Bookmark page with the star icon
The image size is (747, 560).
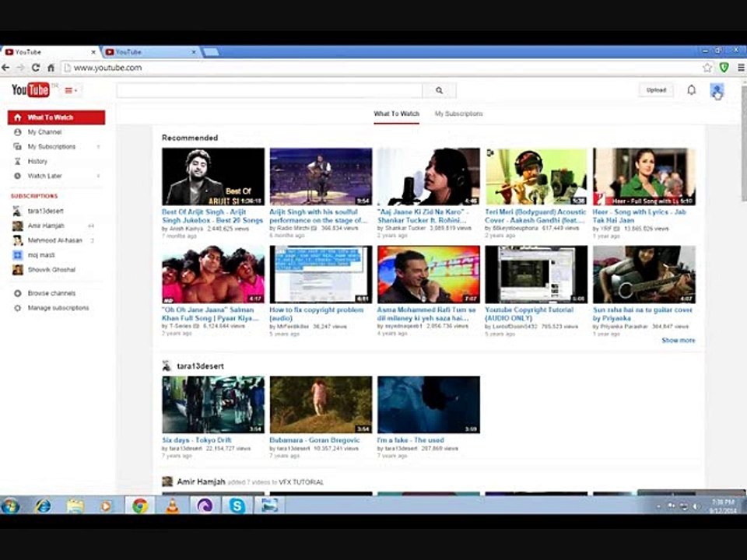(707, 68)
